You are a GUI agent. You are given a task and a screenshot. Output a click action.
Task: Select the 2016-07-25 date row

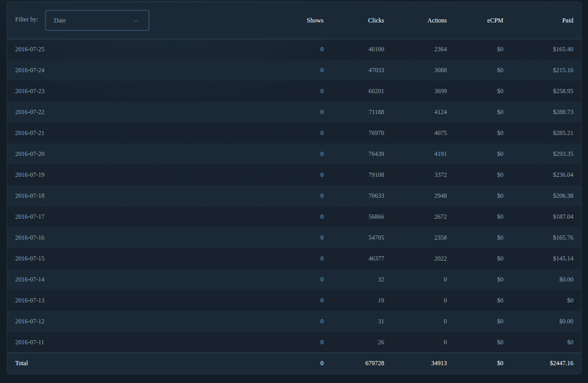click(294, 49)
